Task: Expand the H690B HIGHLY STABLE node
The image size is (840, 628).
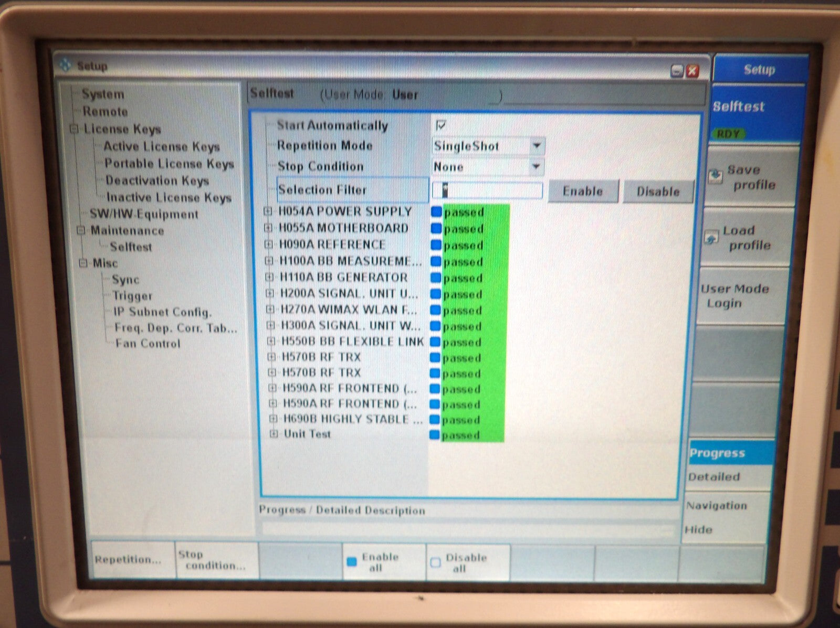Action: (x=273, y=419)
